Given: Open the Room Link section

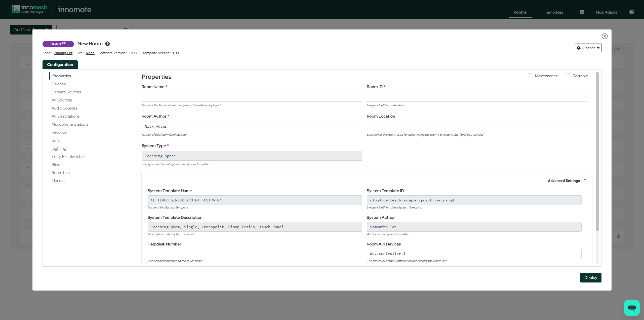Looking at the screenshot, I should 61,173.
